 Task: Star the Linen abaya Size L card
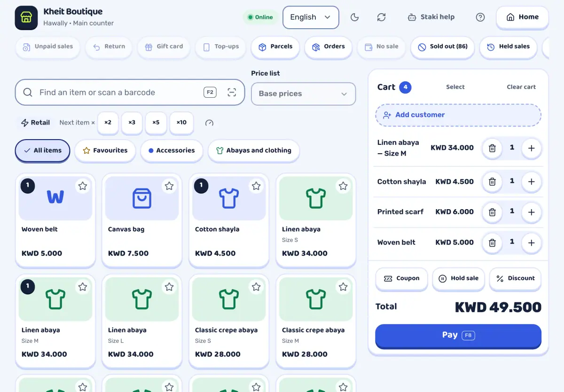(169, 287)
